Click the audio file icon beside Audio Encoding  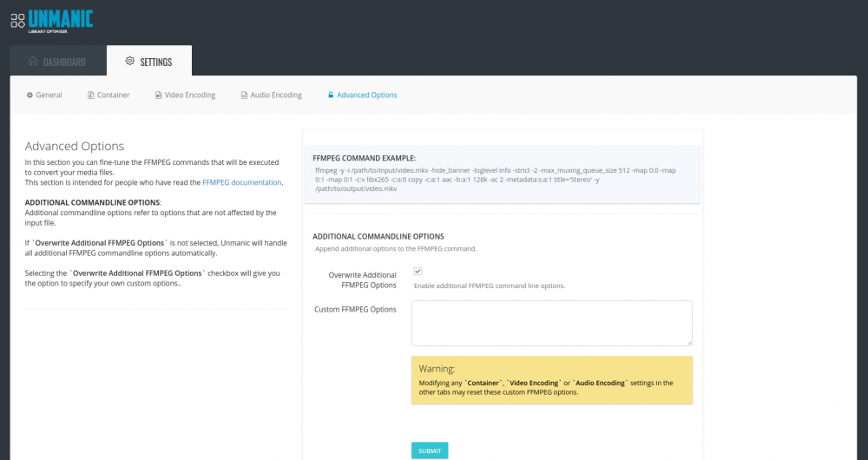click(244, 95)
